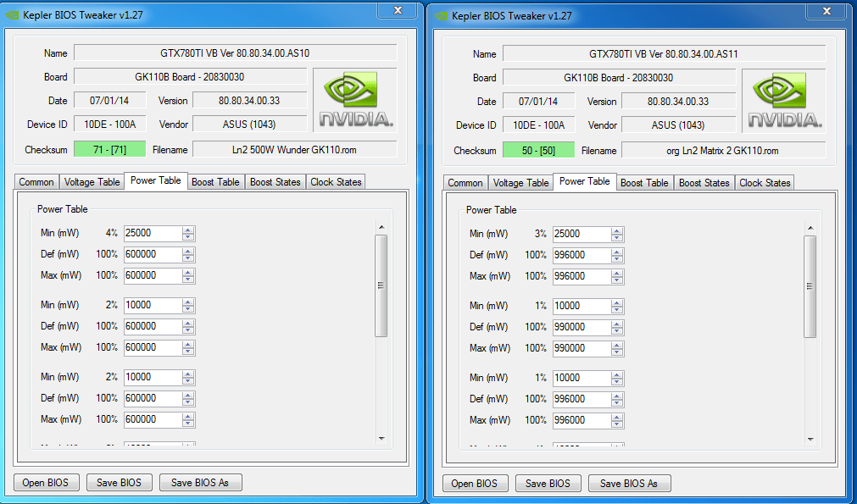The width and height of the screenshot is (857, 504).
Task: Click Save BIOS in right window
Action: tap(548, 484)
